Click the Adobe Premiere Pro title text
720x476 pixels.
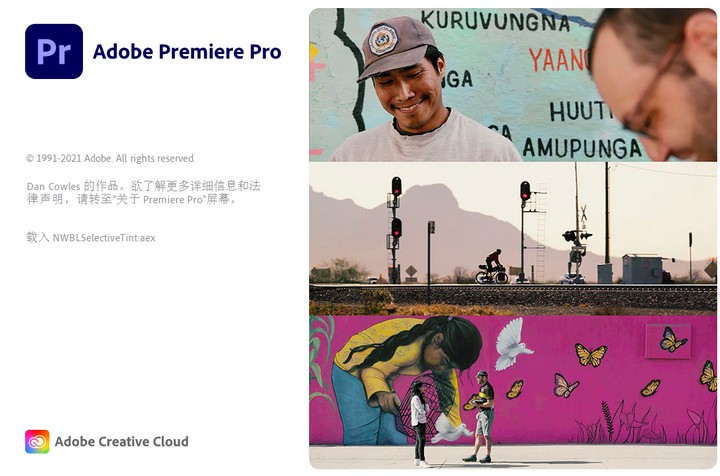coord(187,51)
